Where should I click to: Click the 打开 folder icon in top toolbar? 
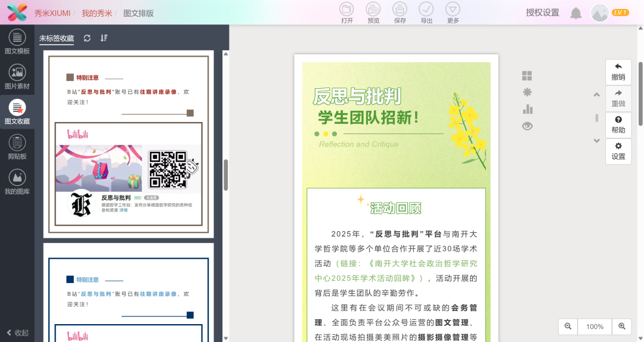coord(346,9)
